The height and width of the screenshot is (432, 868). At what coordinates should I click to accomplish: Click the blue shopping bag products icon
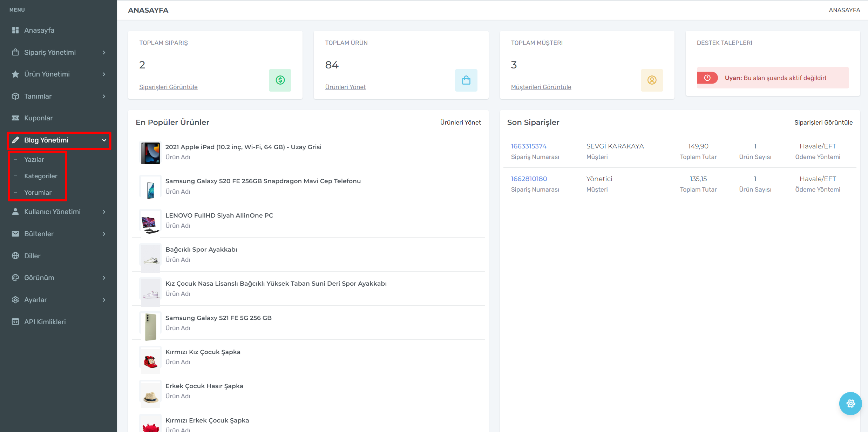coord(466,80)
